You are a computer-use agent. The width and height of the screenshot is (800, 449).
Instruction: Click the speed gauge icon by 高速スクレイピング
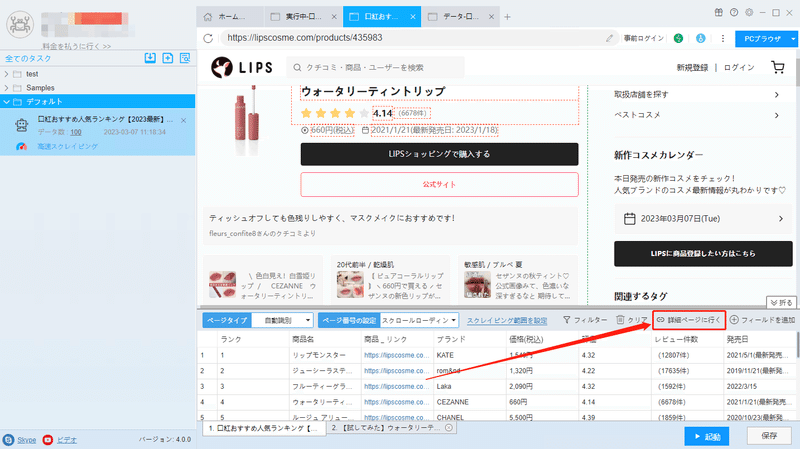point(21,146)
